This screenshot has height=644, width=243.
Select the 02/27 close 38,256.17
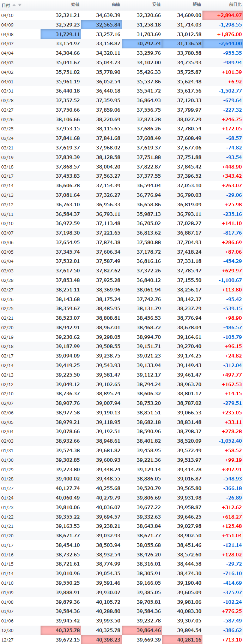click(x=189, y=290)
